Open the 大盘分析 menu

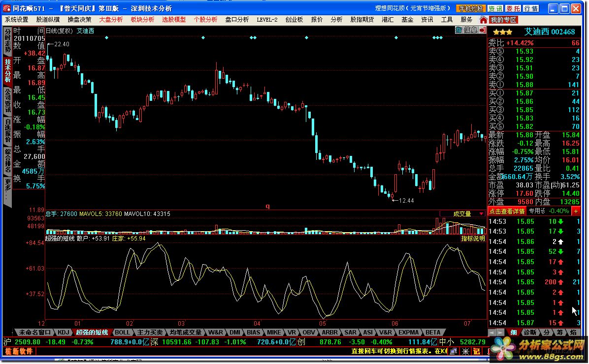point(111,20)
